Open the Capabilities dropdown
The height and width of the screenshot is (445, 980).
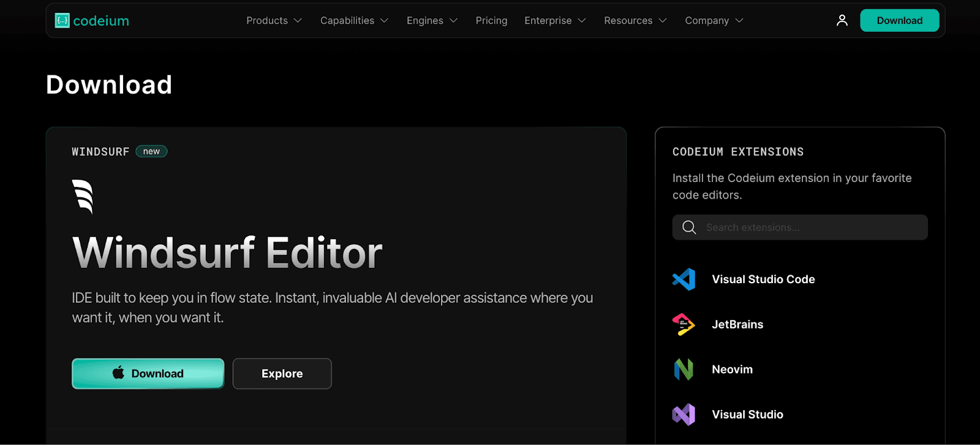[x=354, y=21]
